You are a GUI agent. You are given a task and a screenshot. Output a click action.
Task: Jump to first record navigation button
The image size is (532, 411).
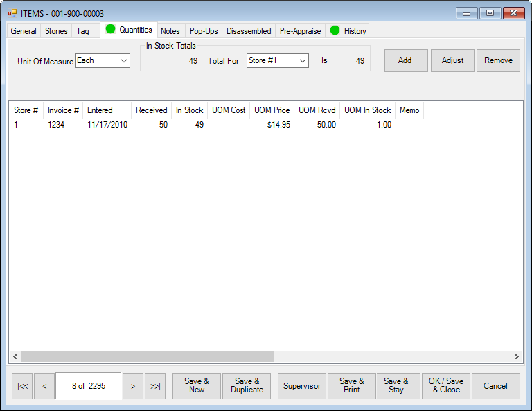[22, 386]
